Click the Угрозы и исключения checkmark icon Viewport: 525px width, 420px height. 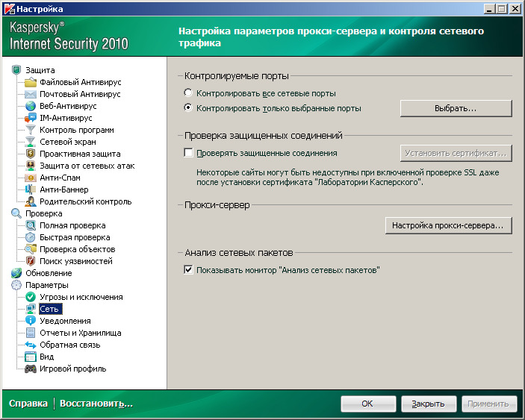tap(31, 297)
